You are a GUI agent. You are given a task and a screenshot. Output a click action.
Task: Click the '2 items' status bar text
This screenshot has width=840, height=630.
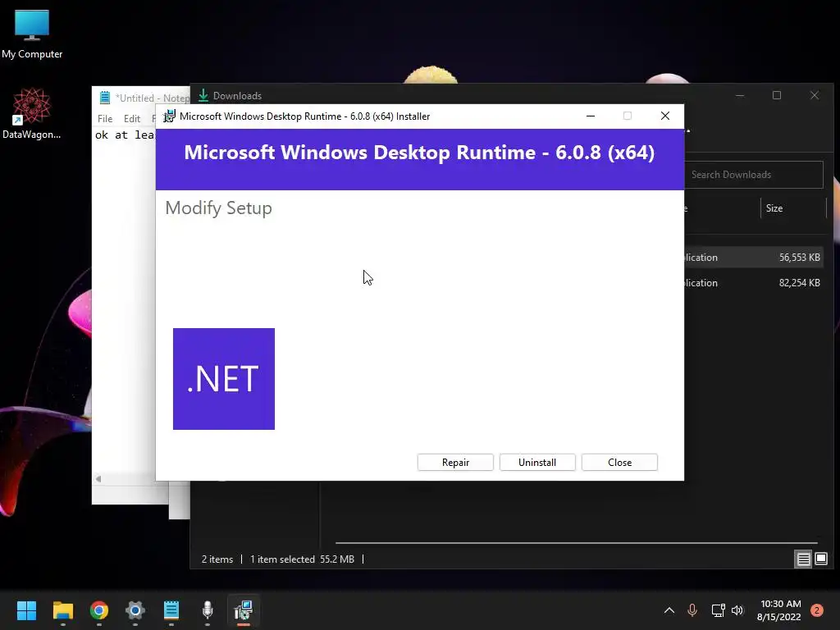(x=217, y=559)
